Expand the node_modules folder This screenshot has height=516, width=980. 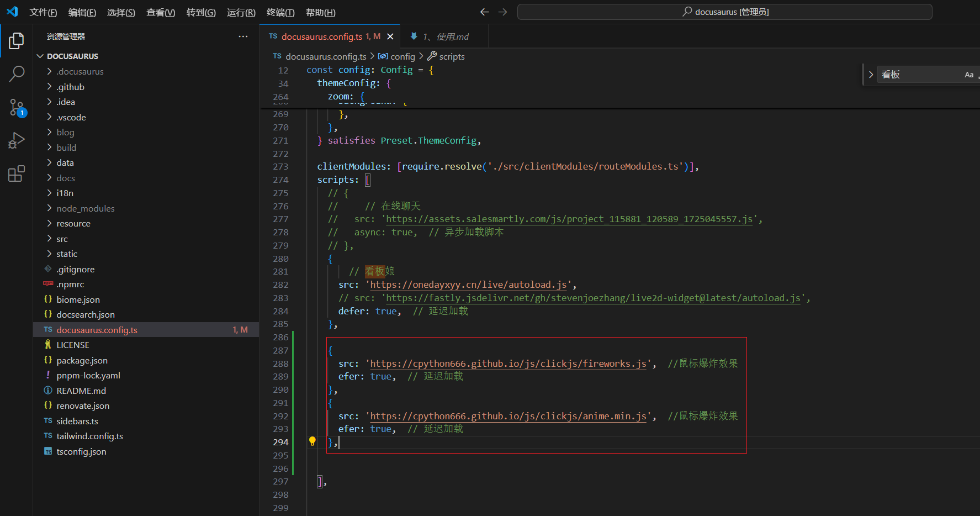click(85, 208)
